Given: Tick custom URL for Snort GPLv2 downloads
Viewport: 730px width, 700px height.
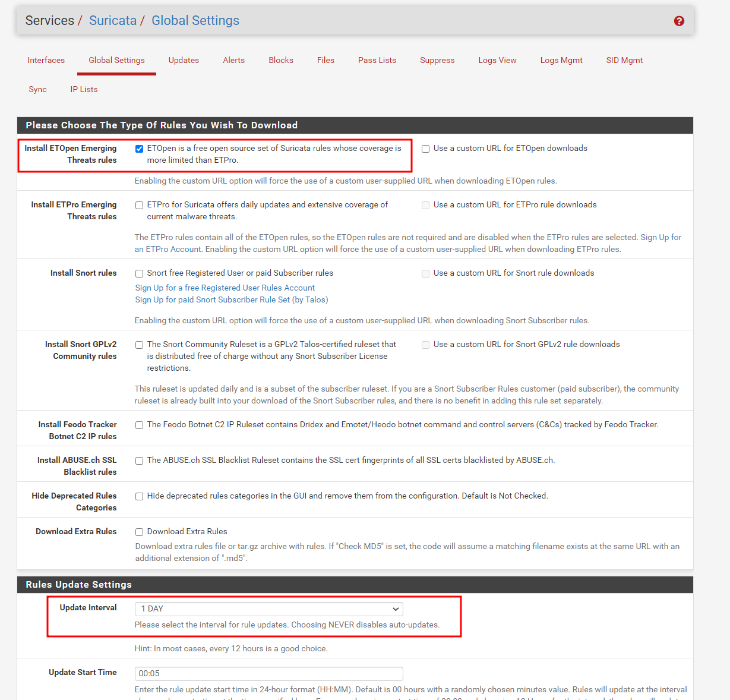Looking at the screenshot, I should (x=425, y=345).
